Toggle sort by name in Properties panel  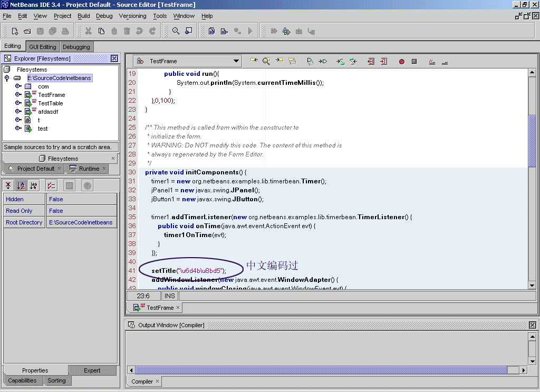click(21, 185)
